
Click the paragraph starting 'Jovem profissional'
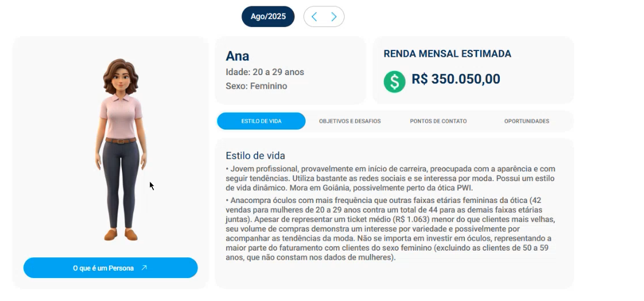(x=390, y=178)
